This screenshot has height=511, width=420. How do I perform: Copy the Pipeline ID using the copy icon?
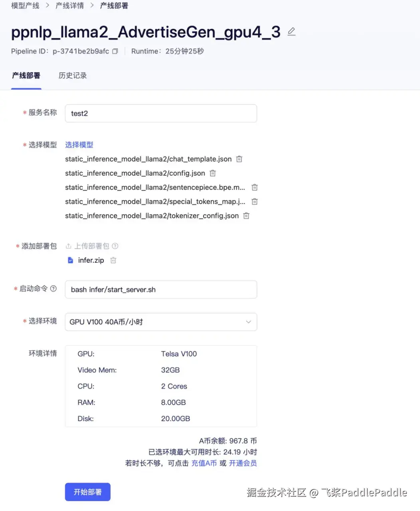point(115,51)
